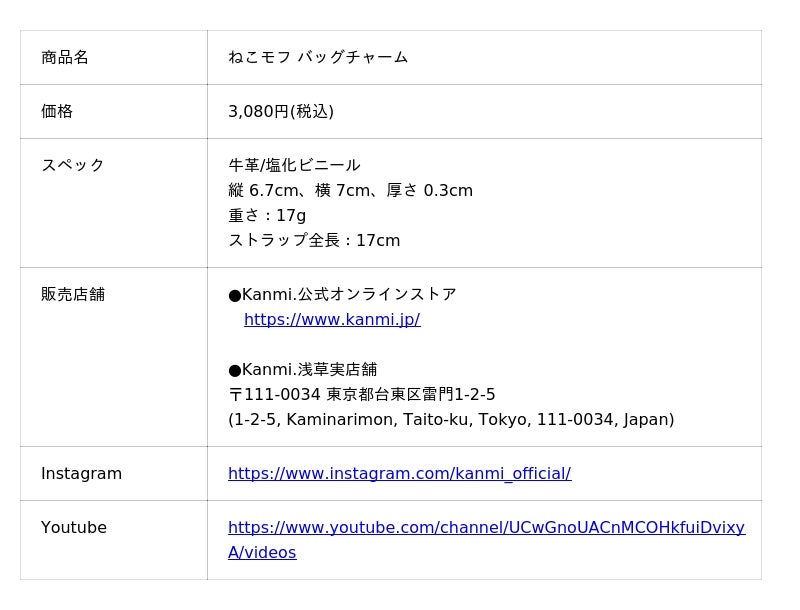Click the 牛革/塩化ビニール material text
Screen dimensions: 800x610
[x=294, y=166]
